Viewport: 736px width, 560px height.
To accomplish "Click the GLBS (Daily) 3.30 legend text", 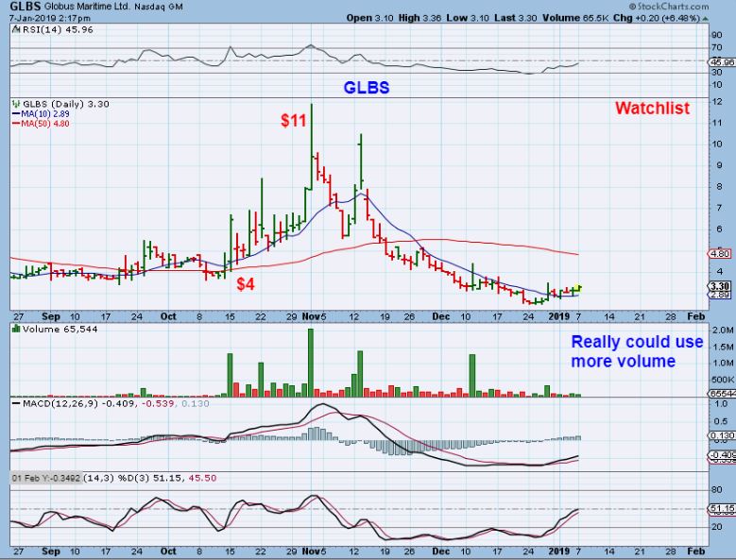I will pyautogui.click(x=66, y=104).
